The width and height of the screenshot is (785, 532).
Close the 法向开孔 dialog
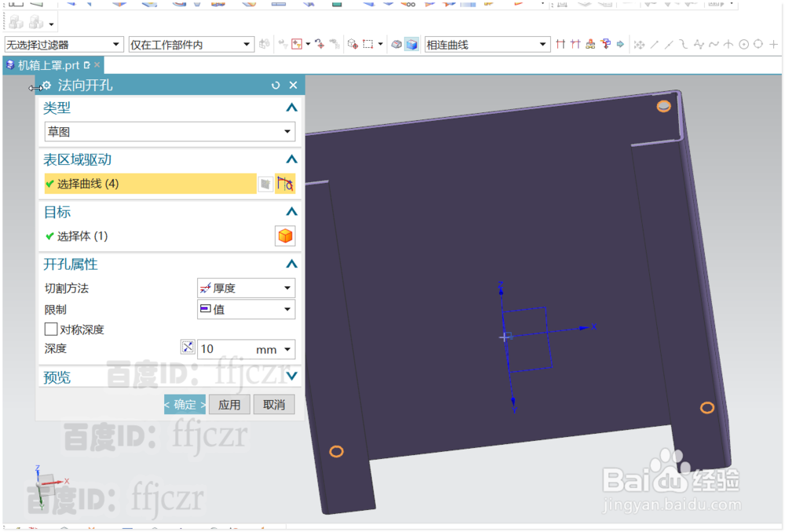[x=294, y=86]
